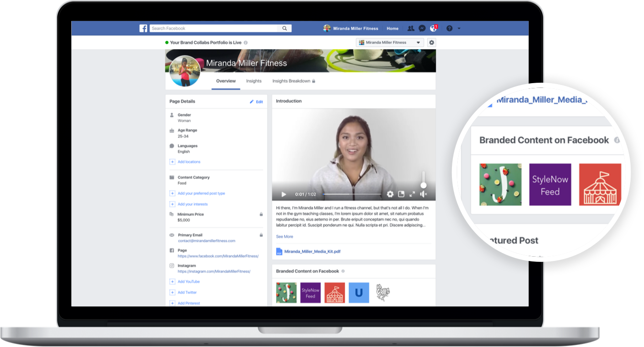Click the lock icon beside Primary Email
This screenshot has width=644, height=347.
261,235
